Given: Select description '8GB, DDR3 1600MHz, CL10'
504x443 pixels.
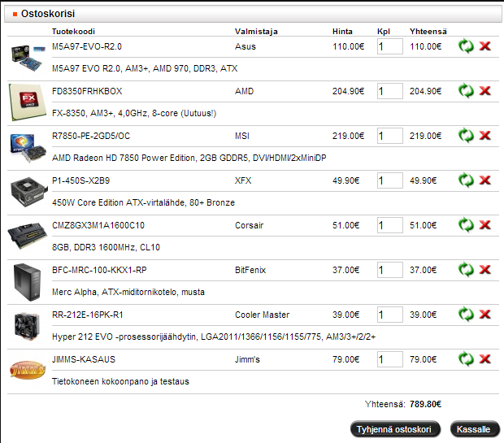Looking at the screenshot, I should click(106, 248).
